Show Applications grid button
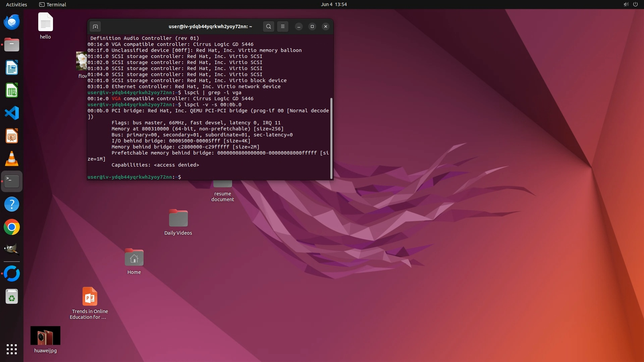Viewport: 644px width, 362px height. point(12,349)
